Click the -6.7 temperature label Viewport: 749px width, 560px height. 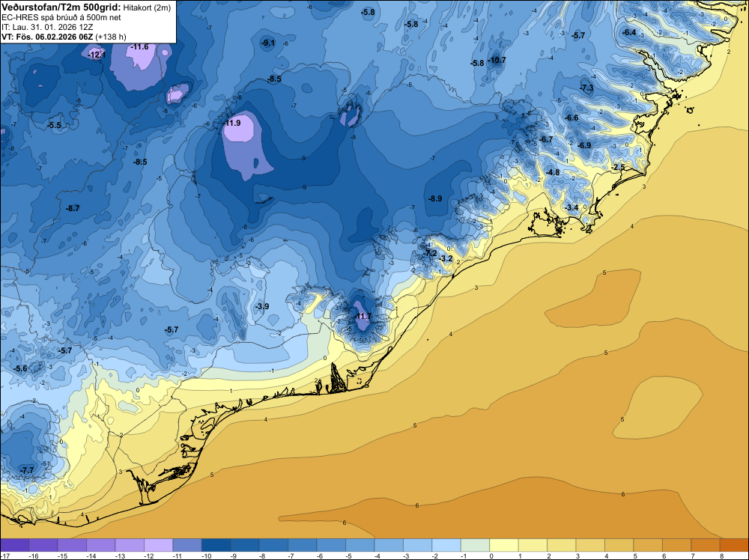click(545, 139)
